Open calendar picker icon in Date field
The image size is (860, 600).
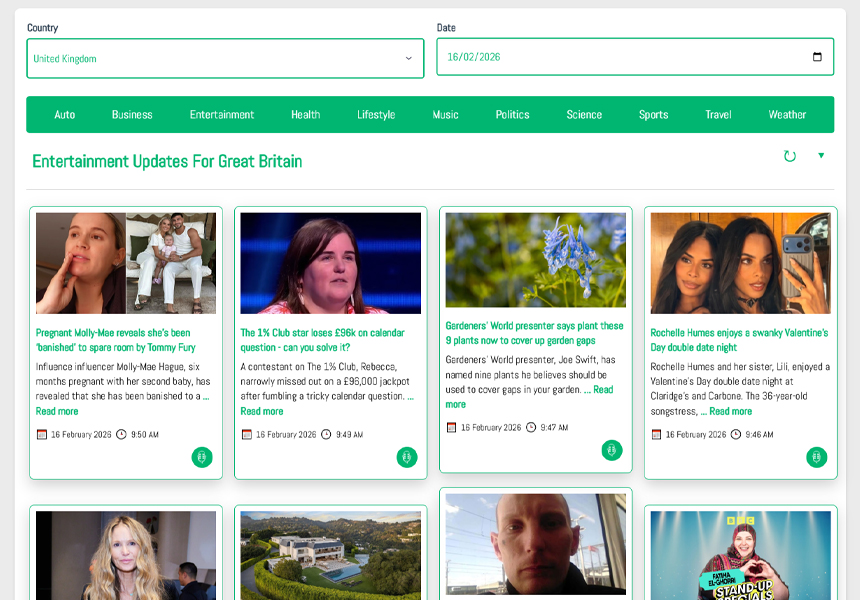coord(817,57)
